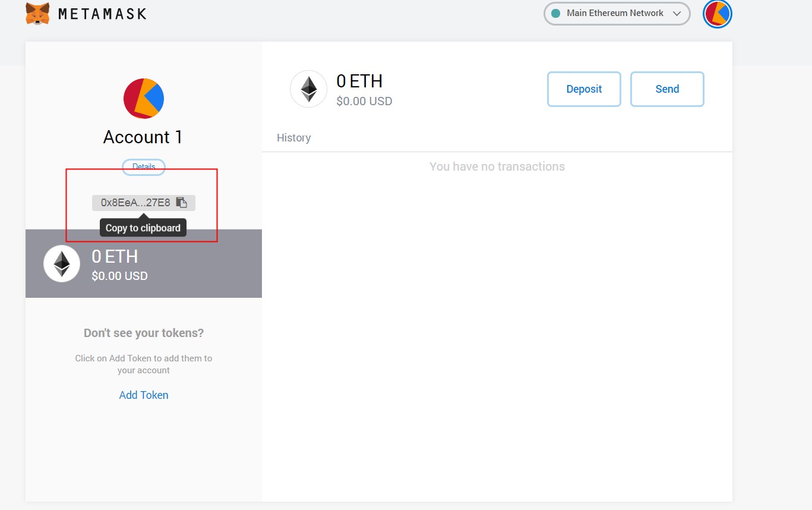
Task: Click Ethereum logo beside main balance
Action: (x=308, y=89)
